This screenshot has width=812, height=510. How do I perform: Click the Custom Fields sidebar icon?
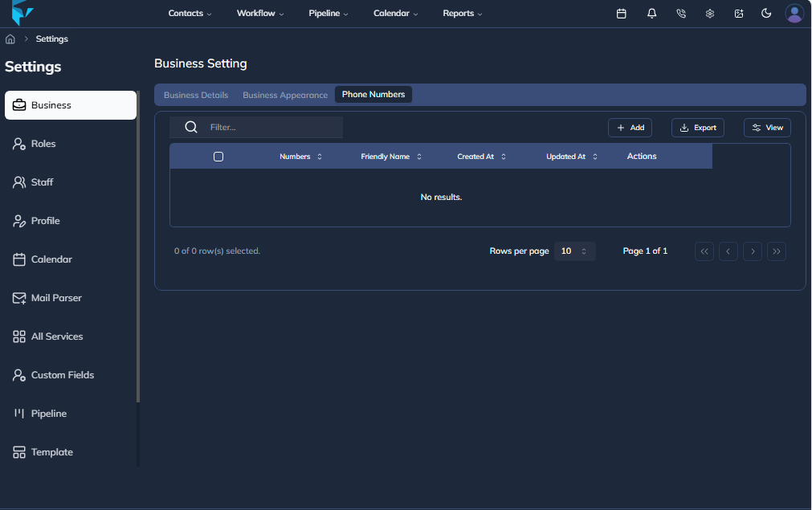point(18,374)
